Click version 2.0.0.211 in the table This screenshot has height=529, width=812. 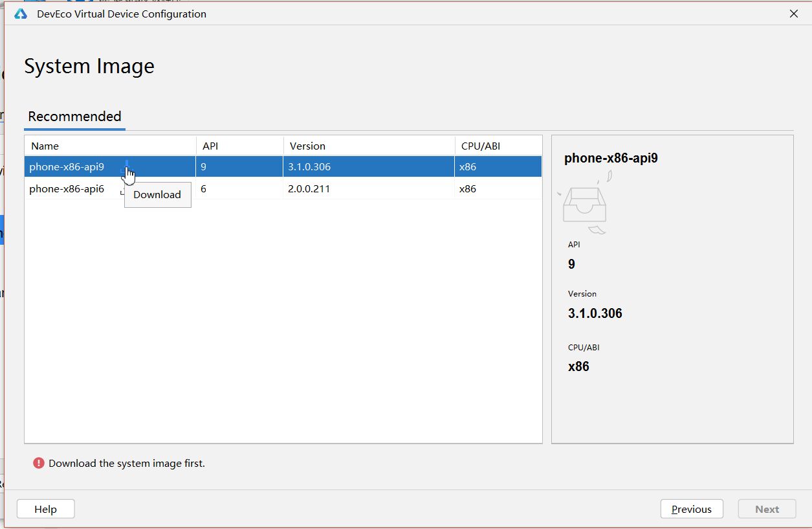[x=309, y=189]
